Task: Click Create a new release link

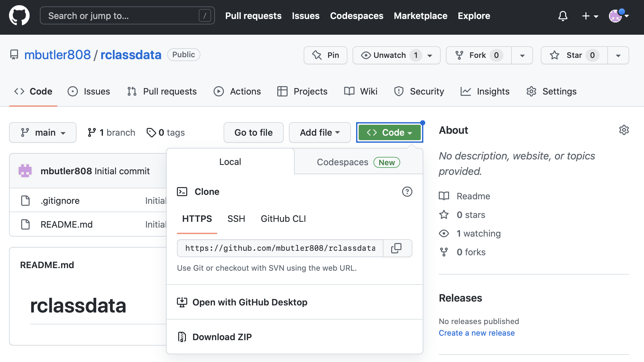Action: click(476, 333)
